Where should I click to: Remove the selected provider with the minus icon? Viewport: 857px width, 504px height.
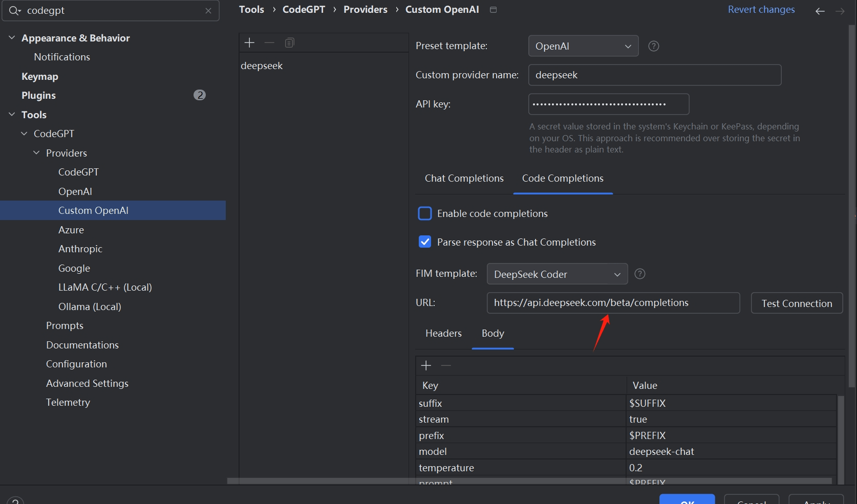[x=269, y=43]
